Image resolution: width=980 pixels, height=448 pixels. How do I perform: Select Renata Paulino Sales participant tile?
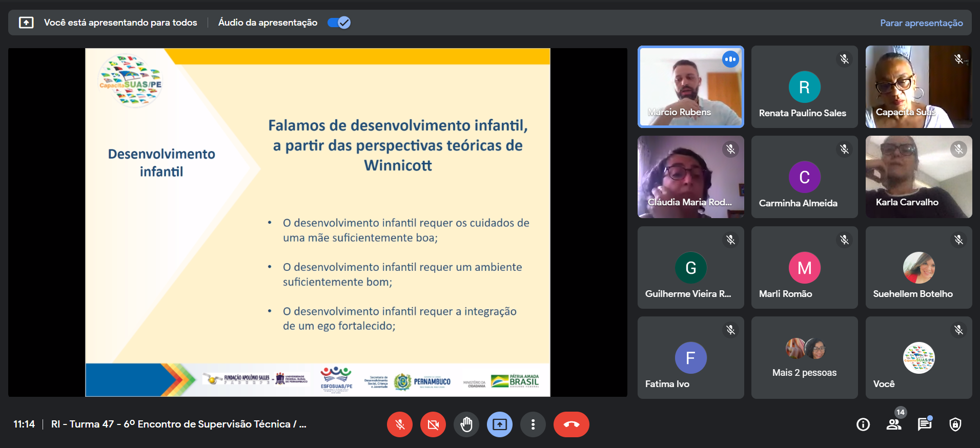tap(804, 87)
